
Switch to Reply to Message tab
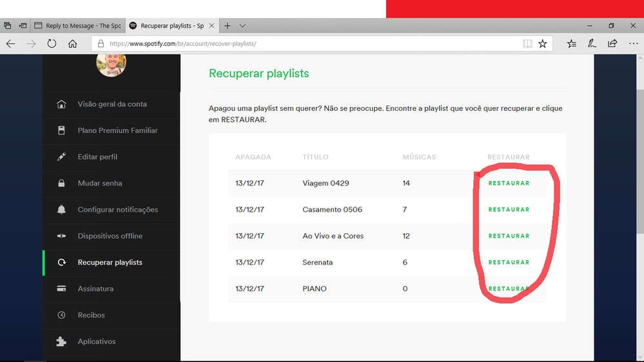coord(78,26)
